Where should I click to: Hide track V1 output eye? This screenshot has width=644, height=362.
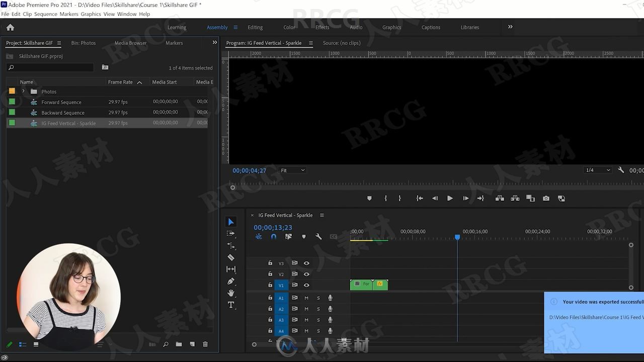(306, 285)
